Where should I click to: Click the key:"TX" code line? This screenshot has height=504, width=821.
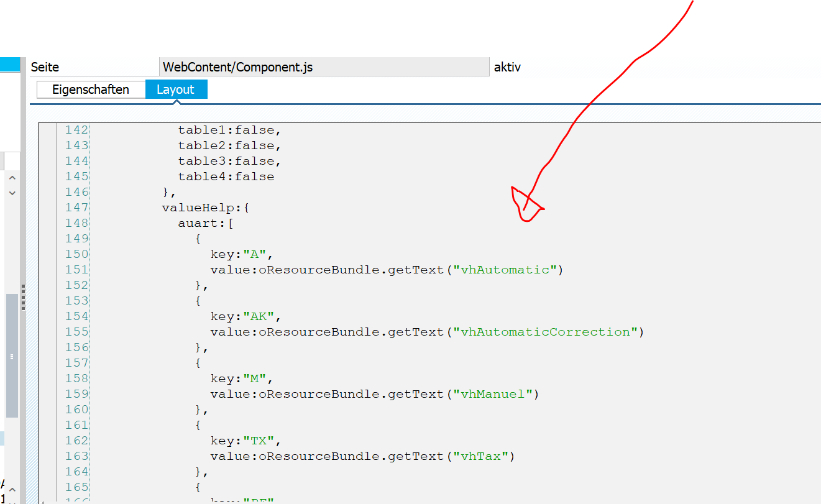[246, 441]
